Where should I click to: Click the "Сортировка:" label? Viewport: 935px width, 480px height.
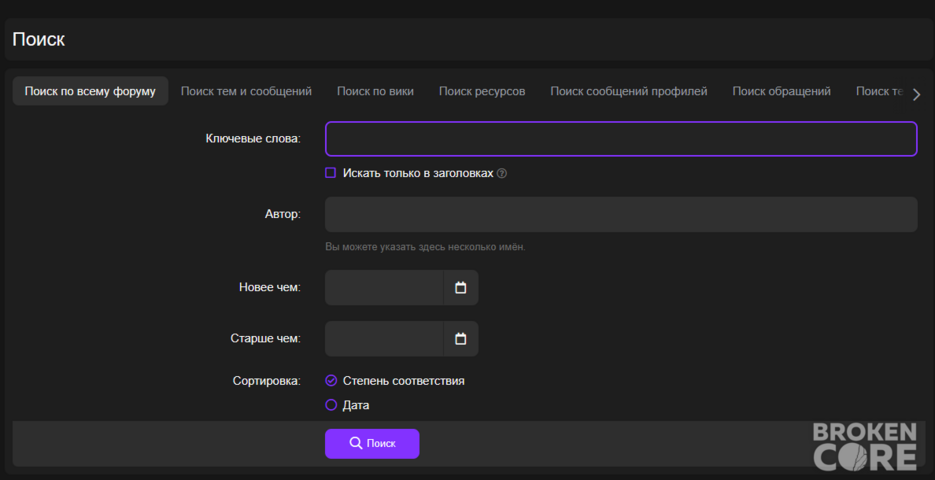pyautogui.click(x=267, y=381)
